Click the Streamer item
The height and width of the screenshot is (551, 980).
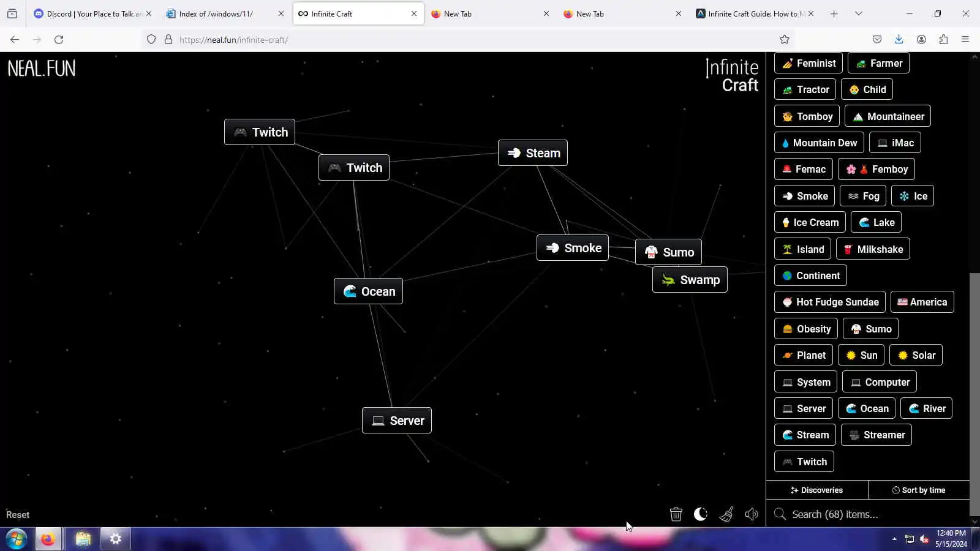pyautogui.click(x=876, y=435)
